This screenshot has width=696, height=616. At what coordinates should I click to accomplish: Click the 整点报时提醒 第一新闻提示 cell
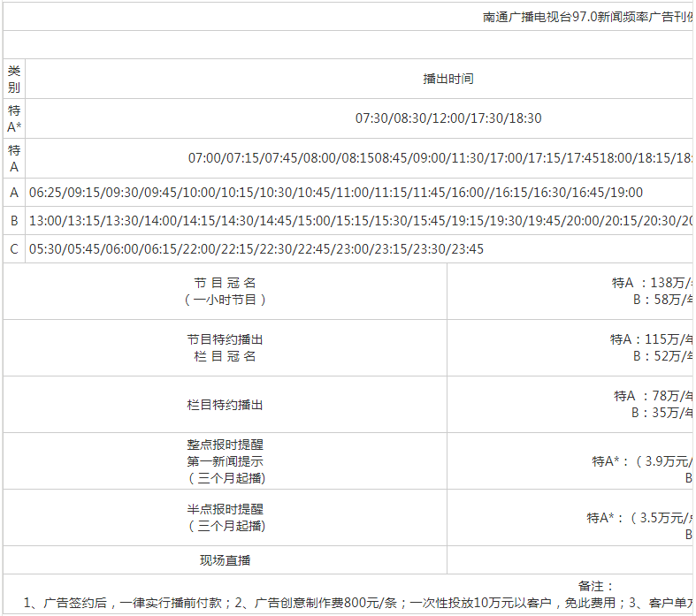click(225, 461)
